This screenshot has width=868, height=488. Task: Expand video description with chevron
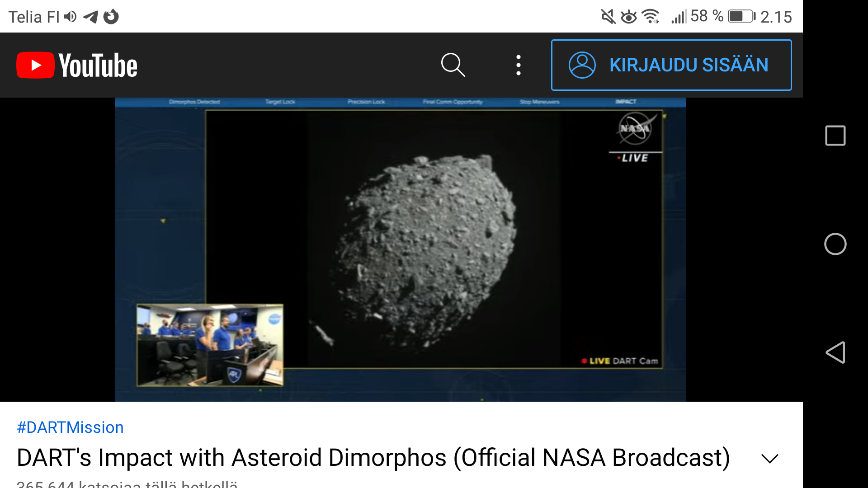point(769,459)
